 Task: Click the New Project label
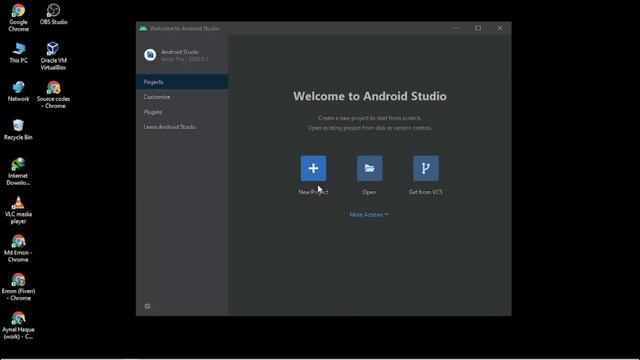(x=313, y=192)
